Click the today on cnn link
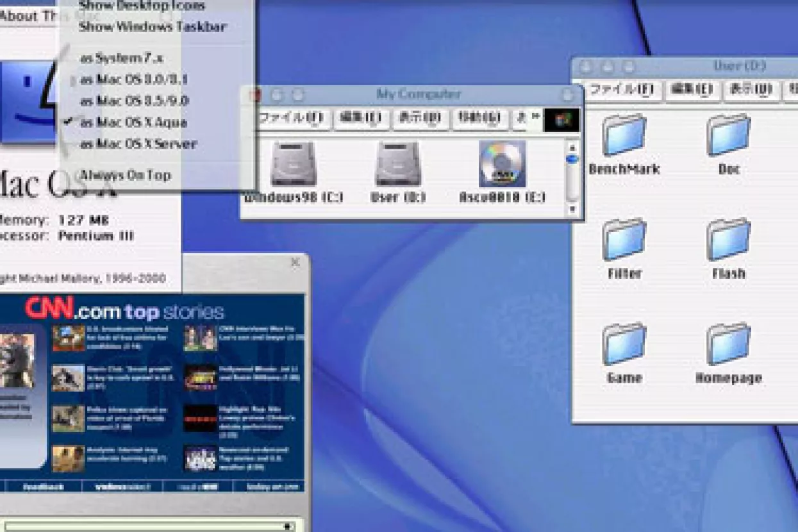This screenshot has width=798, height=532. [274, 486]
